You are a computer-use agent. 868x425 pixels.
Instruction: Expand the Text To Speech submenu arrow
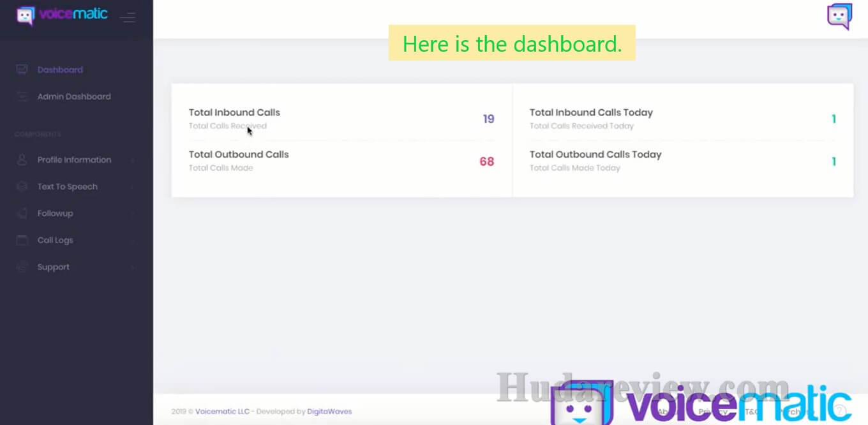pyautogui.click(x=132, y=187)
